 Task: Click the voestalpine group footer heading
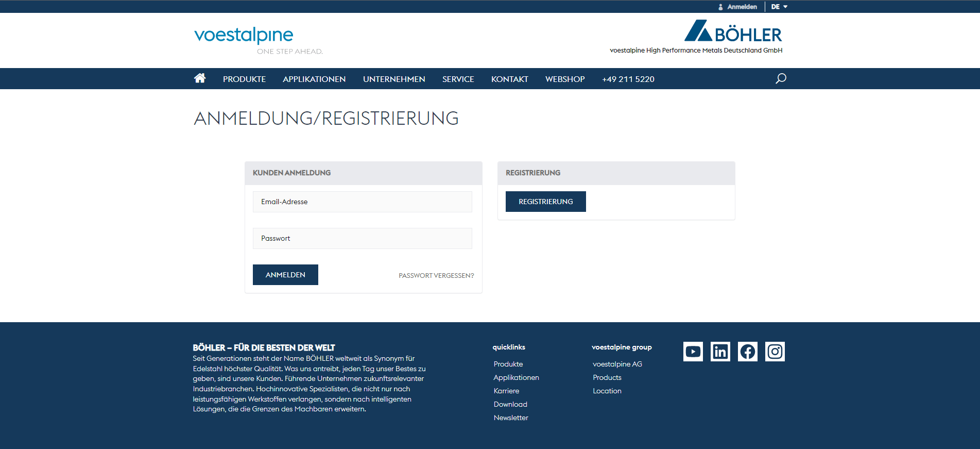click(x=622, y=347)
